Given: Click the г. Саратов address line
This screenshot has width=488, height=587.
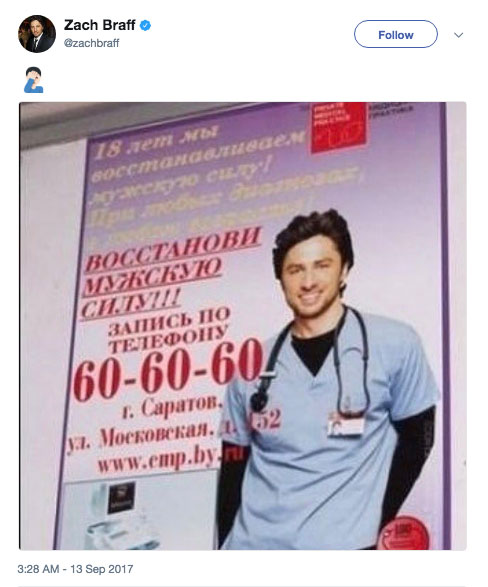Looking at the screenshot, I should (173, 408).
